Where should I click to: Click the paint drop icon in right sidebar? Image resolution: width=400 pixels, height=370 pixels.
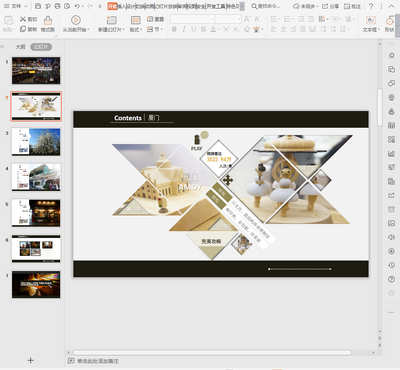click(391, 111)
